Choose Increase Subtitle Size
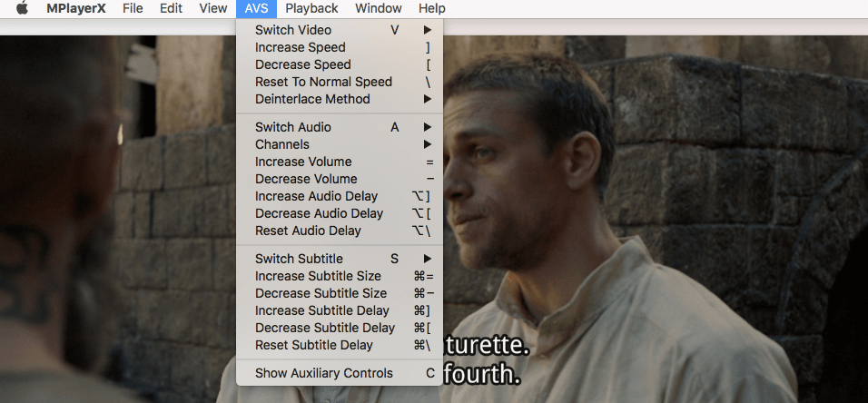Viewport: 868px width, 403px height. tap(340, 276)
